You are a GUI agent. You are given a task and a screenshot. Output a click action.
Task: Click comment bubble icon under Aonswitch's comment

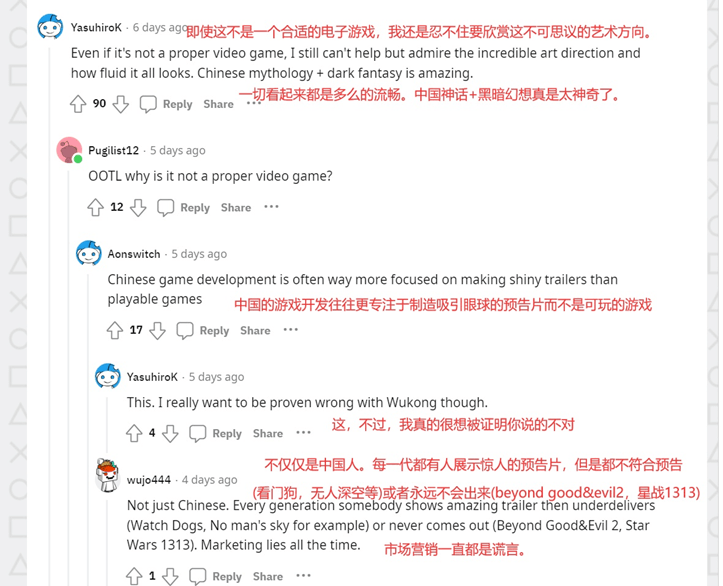[185, 331]
